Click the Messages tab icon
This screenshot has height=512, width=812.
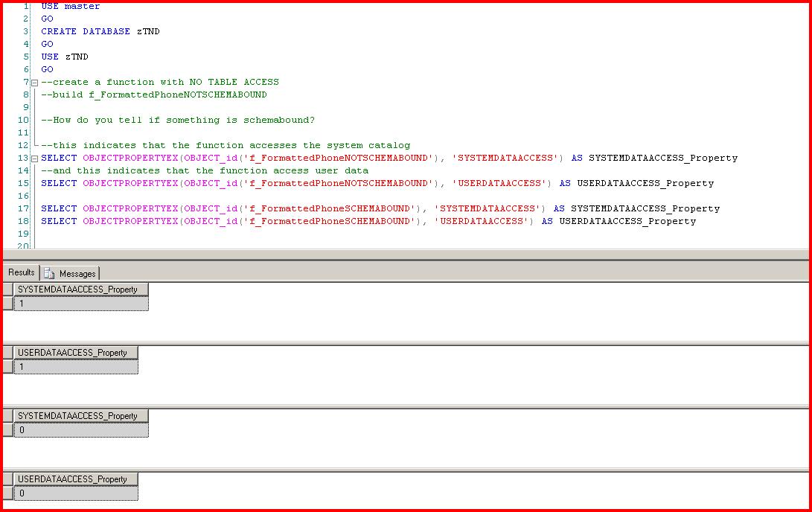50,274
